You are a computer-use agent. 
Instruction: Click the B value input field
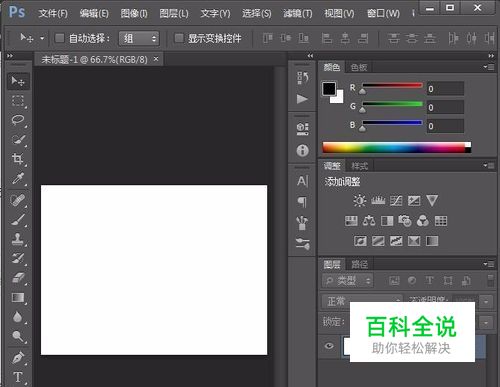point(445,126)
